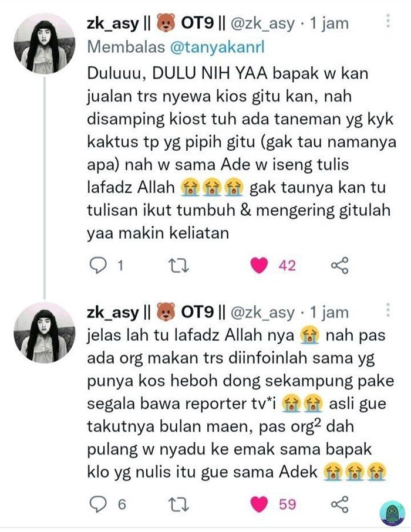Viewport: 411px width, 532px height.
Task: Open zk_asy display name on first tweet
Action: 113,23
